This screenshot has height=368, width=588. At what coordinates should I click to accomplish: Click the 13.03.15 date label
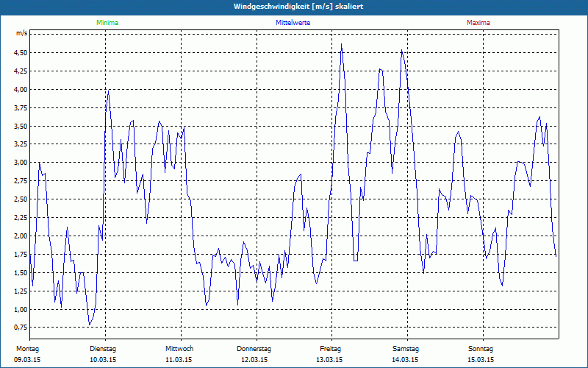pyautogui.click(x=329, y=360)
